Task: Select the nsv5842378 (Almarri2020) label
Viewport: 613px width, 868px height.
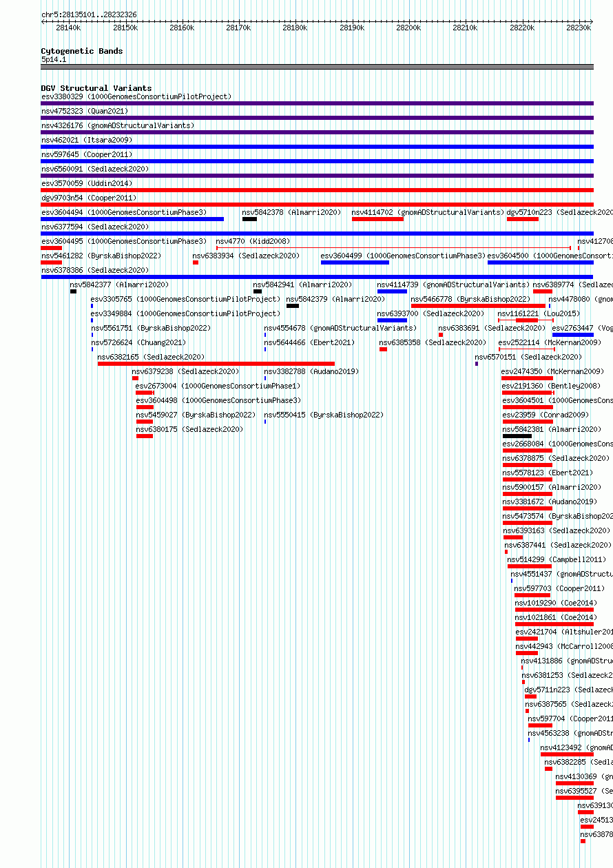Action: click(x=292, y=212)
